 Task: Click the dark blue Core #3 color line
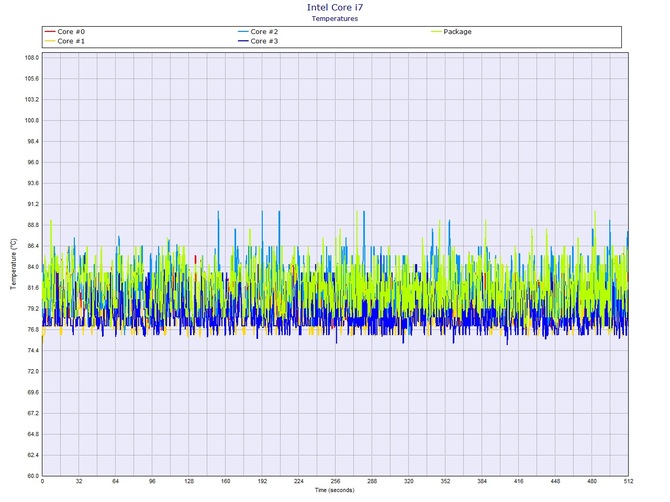coord(243,41)
